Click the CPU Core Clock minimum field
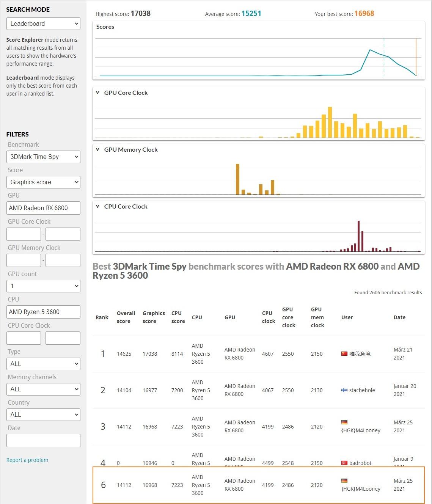The height and width of the screenshot is (504, 432). pyautogui.click(x=24, y=338)
